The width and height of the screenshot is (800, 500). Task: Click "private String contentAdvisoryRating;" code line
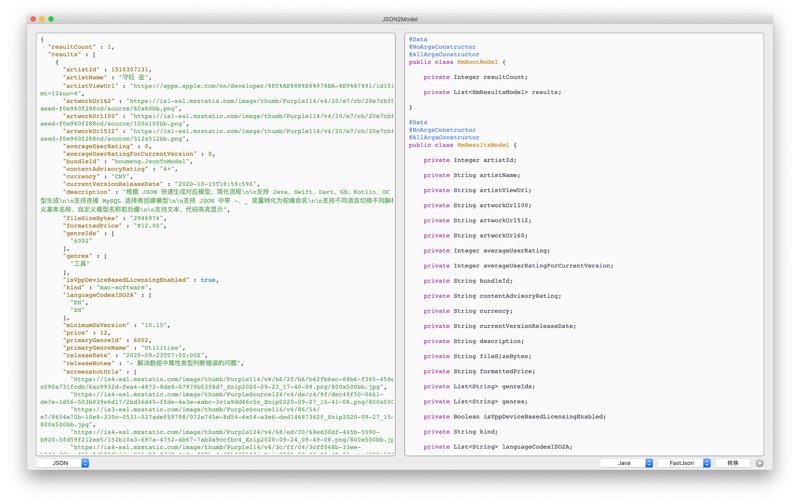point(492,296)
